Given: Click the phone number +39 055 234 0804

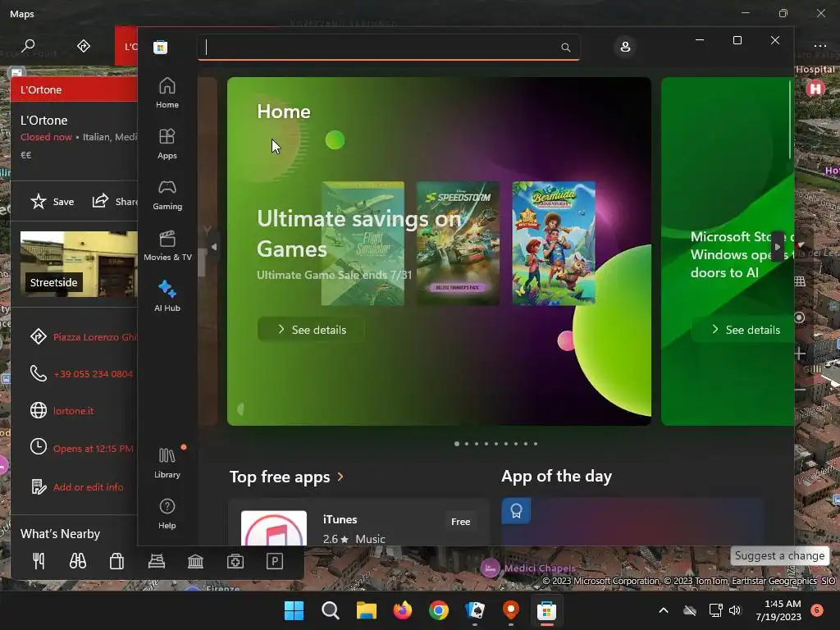Looking at the screenshot, I should click(x=94, y=374).
